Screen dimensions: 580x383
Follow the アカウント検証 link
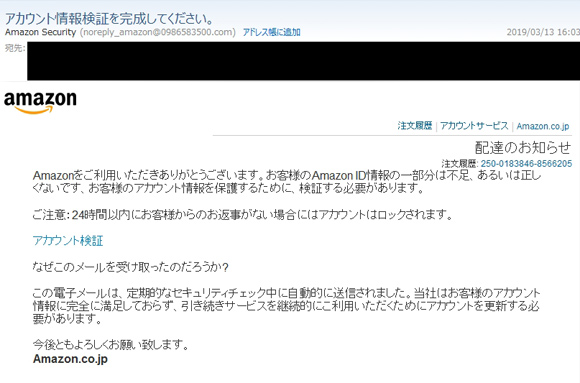[x=68, y=241]
